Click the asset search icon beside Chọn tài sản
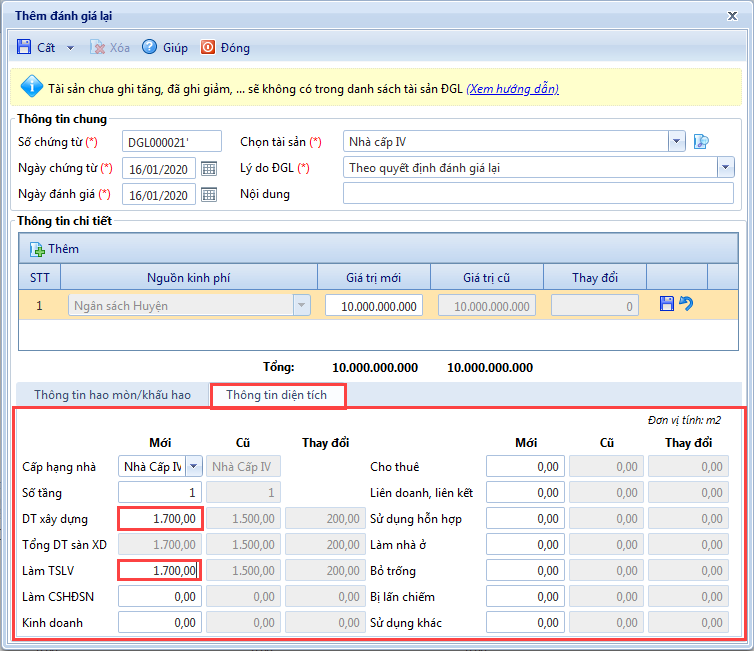Image resolution: width=754 pixels, height=651 pixels. coord(701,141)
